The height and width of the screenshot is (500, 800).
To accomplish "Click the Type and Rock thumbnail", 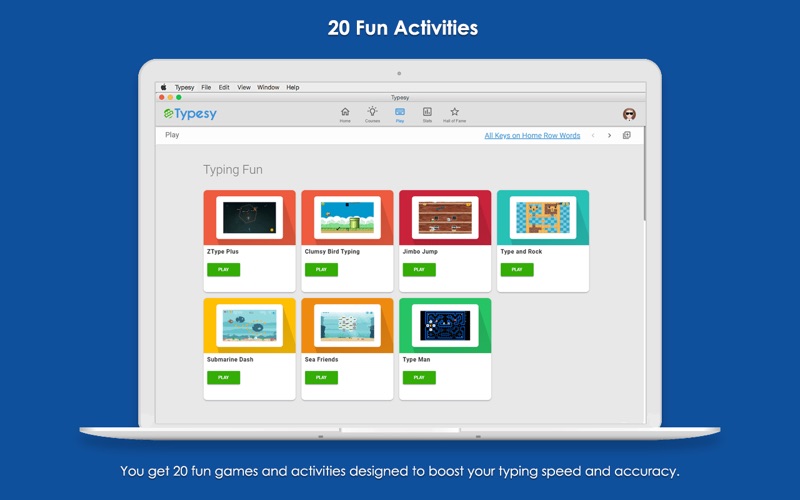I will click(543, 218).
